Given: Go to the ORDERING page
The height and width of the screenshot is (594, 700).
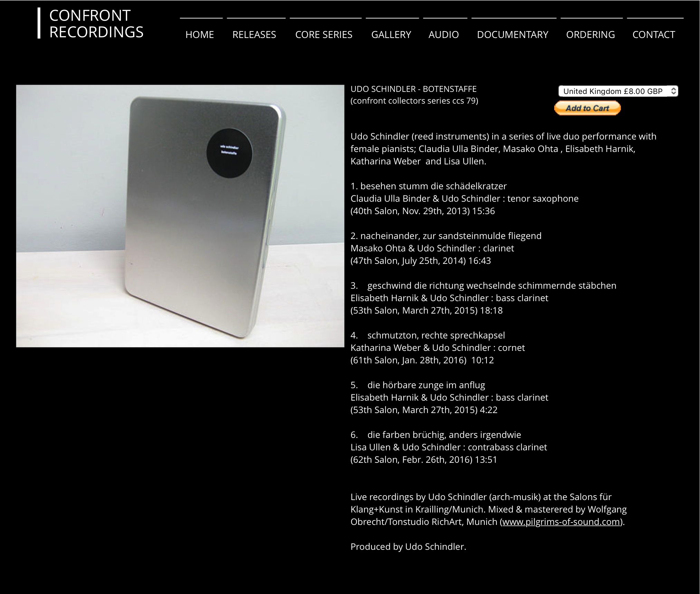Looking at the screenshot, I should 590,35.
